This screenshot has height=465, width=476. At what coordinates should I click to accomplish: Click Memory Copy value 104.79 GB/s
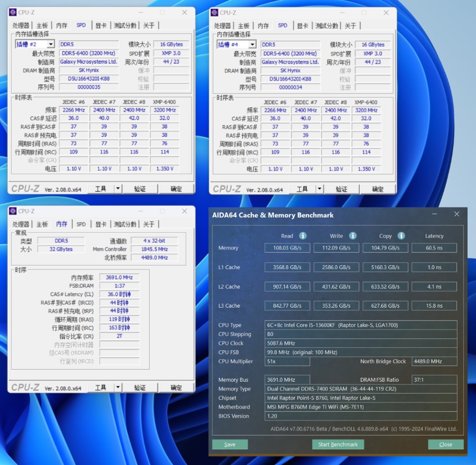pos(385,248)
